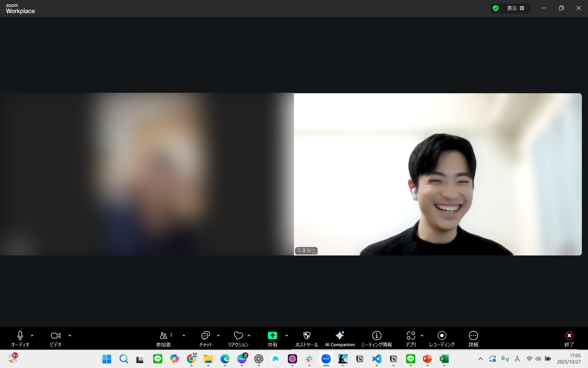The width and height of the screenshot is (588, 368).
Task: Start screen sharing with green 共有 icon
Action: click(x=273, y=336)
